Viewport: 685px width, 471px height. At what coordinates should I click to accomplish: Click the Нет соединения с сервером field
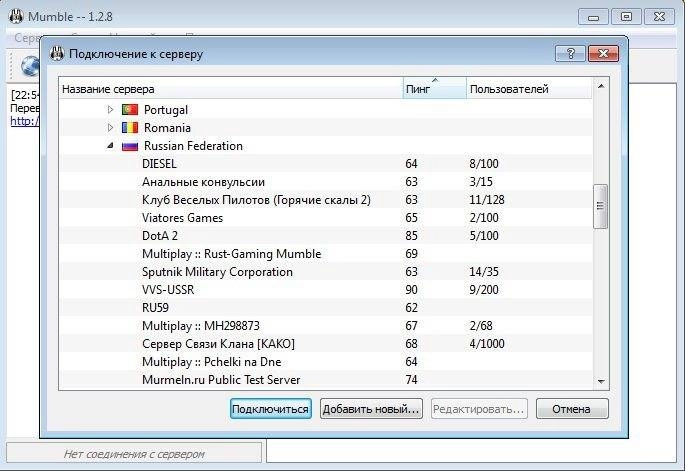pyautogui.click(x=134, y=454)
